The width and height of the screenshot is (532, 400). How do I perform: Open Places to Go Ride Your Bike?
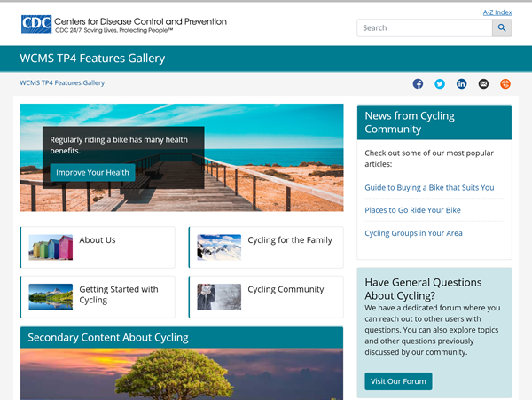point(412,210)
